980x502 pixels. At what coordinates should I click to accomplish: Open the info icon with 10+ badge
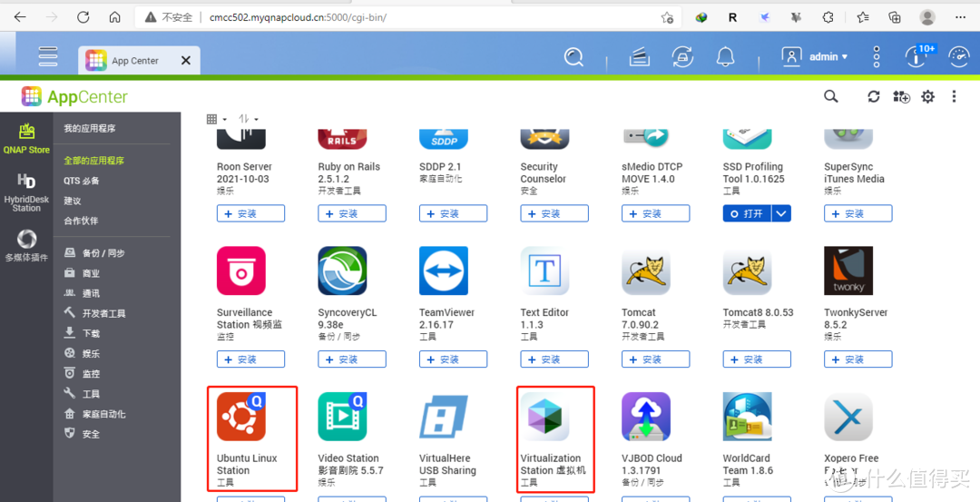pyautogui.click(x=916, y=57)
